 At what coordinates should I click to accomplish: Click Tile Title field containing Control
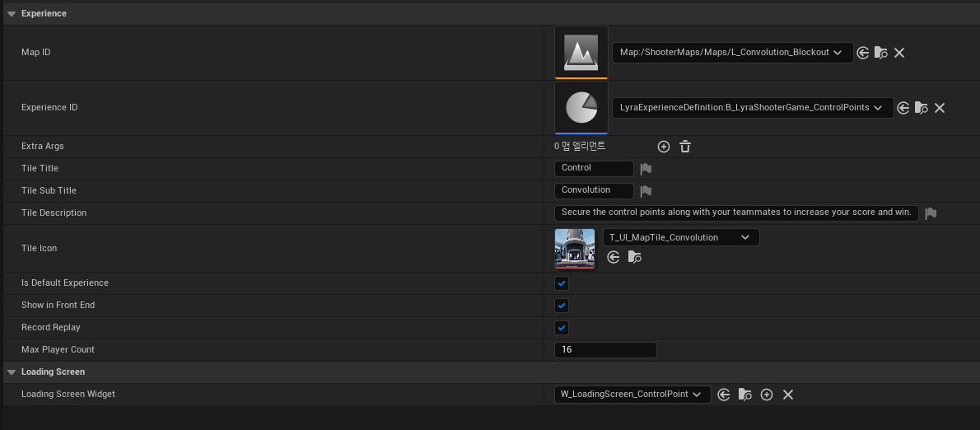(594, 168)
